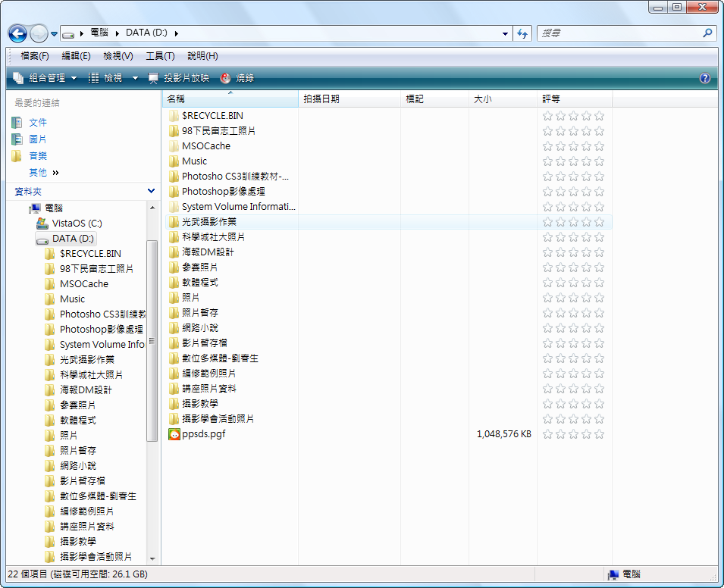This screenshot has width=724, height=588.
Task: Open the 音樂 music favorite link
Action: pyautogui.click(x=38, y=156)
